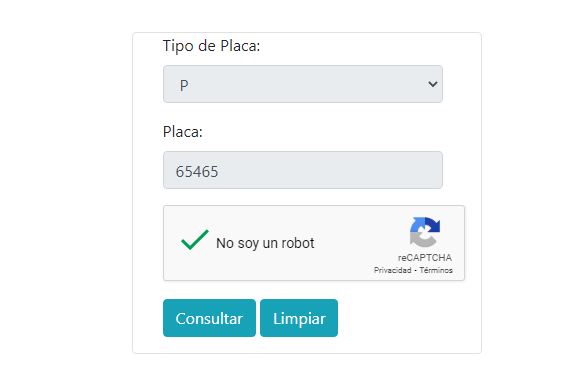Click the dropdown chevron arrow icon

[433, 84]
